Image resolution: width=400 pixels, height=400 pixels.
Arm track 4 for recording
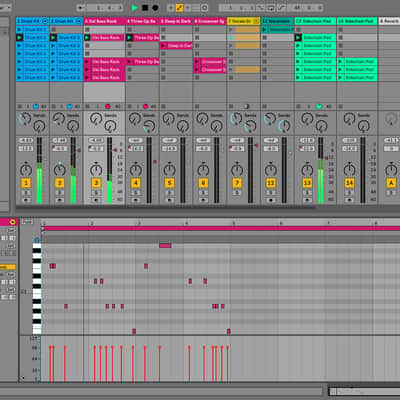tap(136, 200)
